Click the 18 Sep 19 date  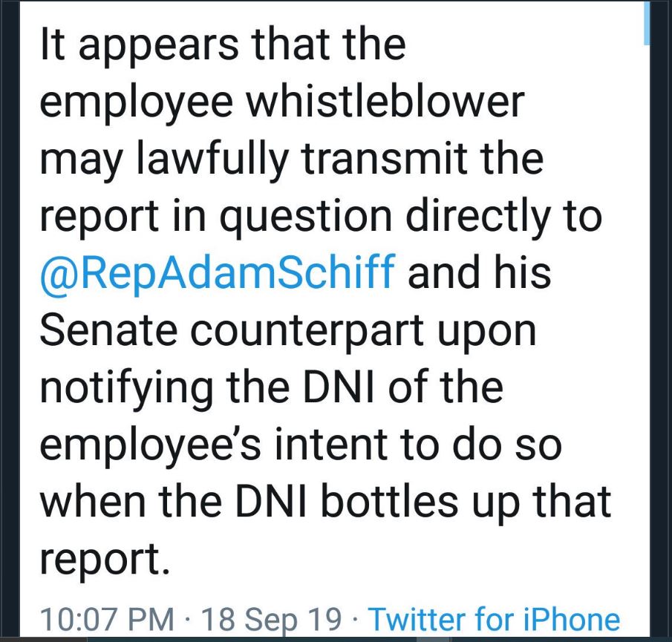271,619
